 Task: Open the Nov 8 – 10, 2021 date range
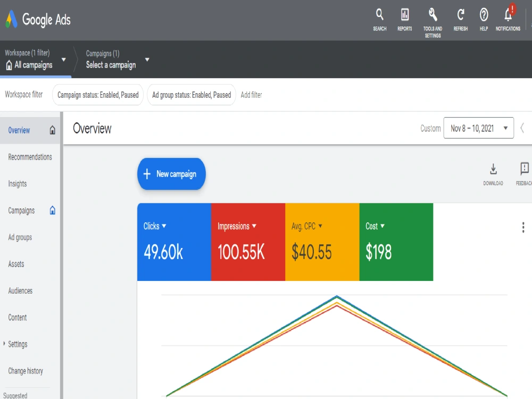[478, 128]
